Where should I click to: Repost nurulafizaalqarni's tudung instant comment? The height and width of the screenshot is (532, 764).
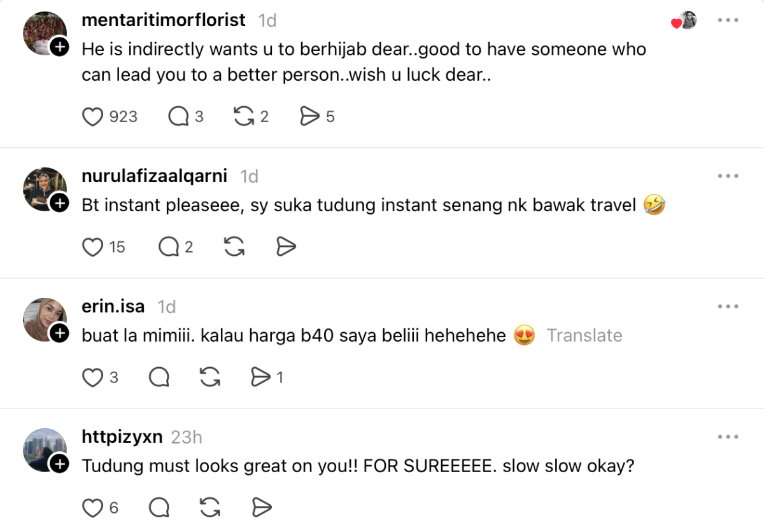click(234, 247)
